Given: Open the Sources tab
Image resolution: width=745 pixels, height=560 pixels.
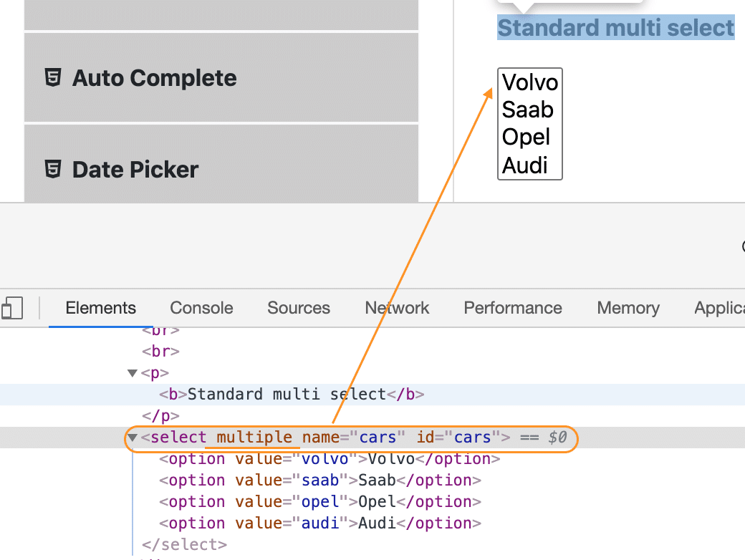Looking at the screenshot, I should point(299,308).
